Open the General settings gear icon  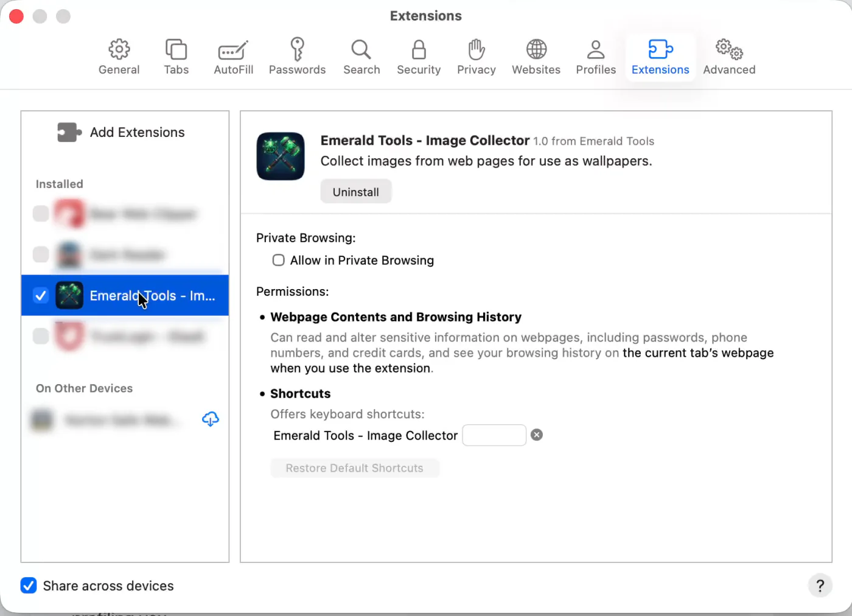tap(119, 49)
